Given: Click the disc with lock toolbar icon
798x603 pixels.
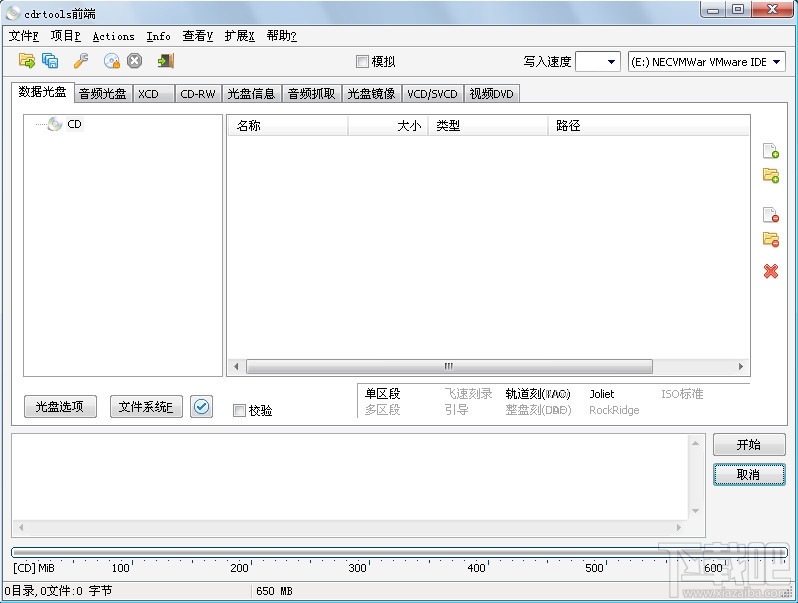Looking at the screenshot, I should pyautogui.click(x=111, y=61).
